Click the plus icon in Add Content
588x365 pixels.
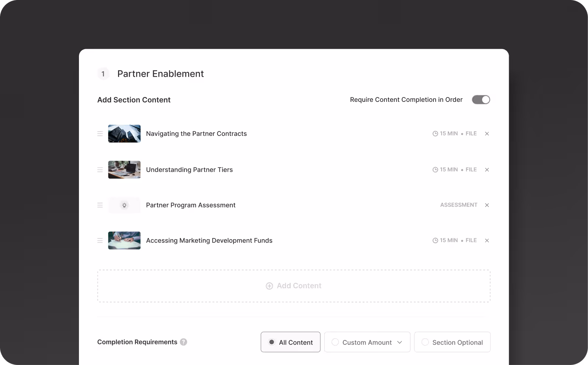click(x=269, y=286)
